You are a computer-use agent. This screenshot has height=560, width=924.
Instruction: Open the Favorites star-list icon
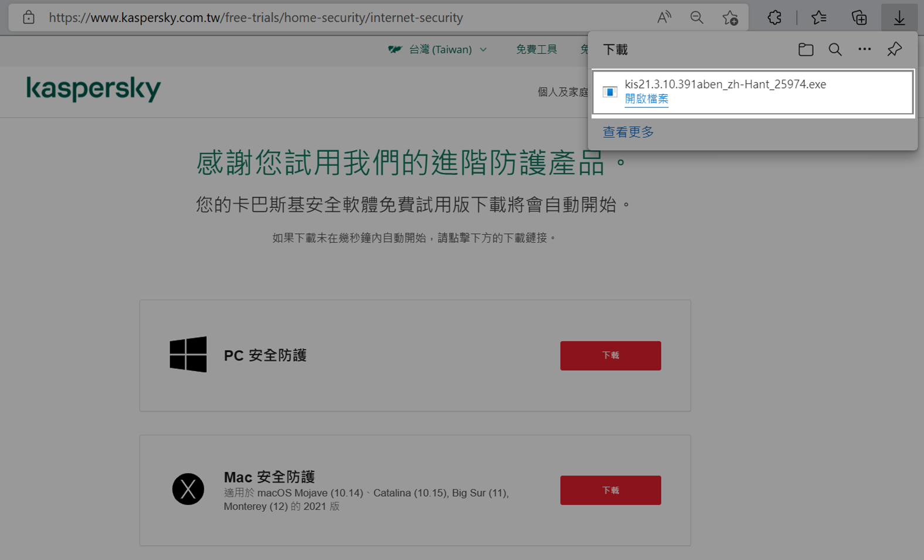818,18
